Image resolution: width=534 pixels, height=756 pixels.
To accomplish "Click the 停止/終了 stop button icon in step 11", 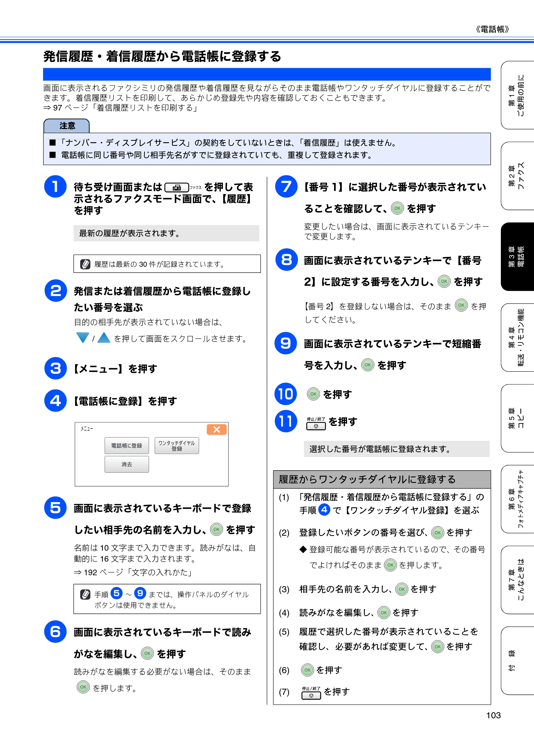I will click(316, 424).
